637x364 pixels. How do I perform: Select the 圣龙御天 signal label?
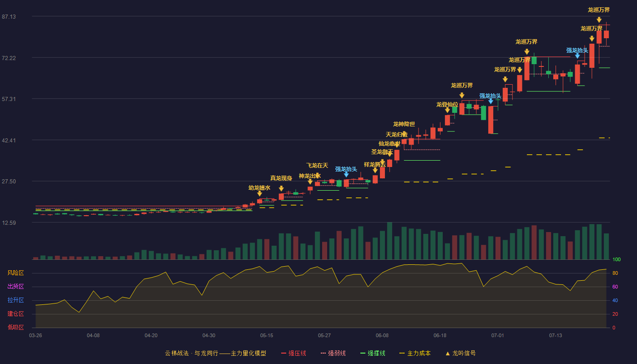382,152
